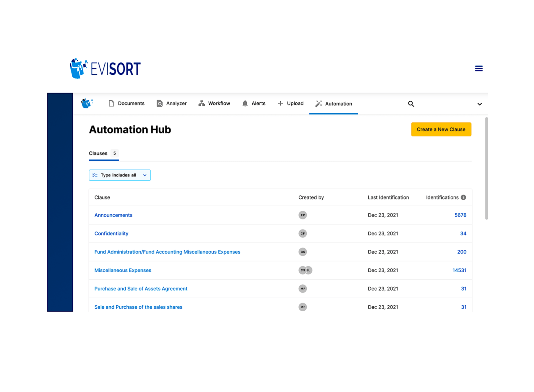This screenshot has height=392, width=534.
Task: Select the Automation magic wand icon
Action: [318, 104]
